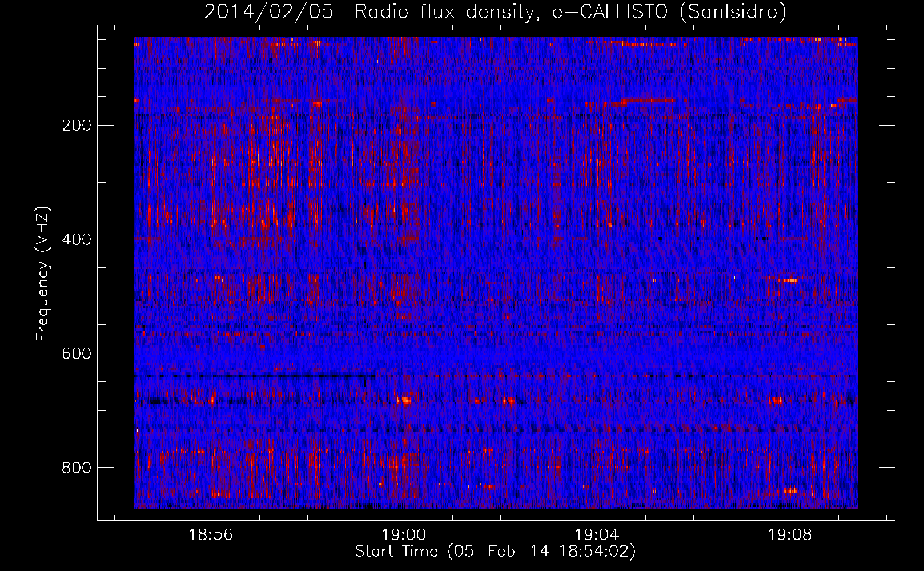Click the 400 frequency tick label

77,239
